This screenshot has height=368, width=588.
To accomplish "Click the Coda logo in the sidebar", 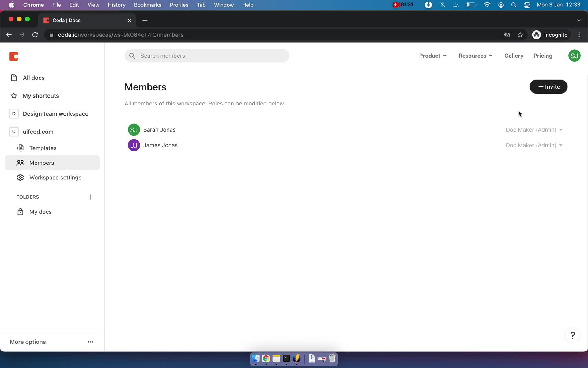I will click(x=14, y=56).
